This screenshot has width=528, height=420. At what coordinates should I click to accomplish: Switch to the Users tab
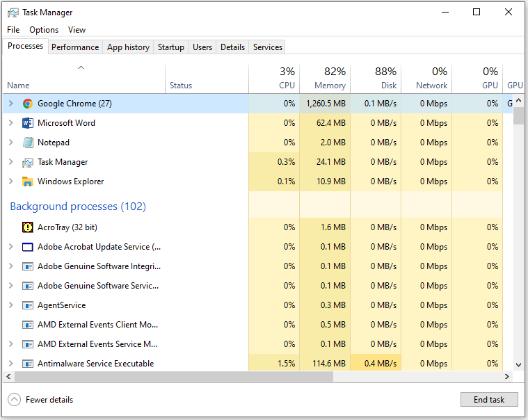pyautogui.click(x=202, y=47)
